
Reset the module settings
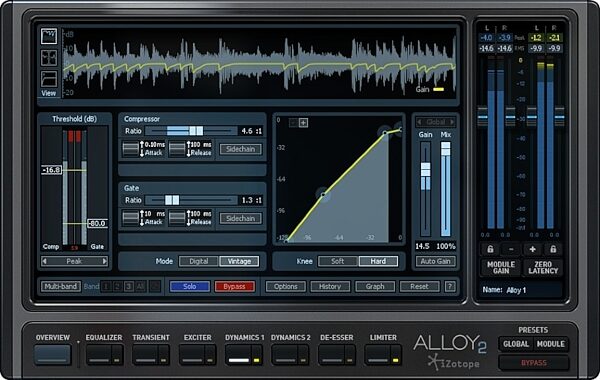coord(419,286)
